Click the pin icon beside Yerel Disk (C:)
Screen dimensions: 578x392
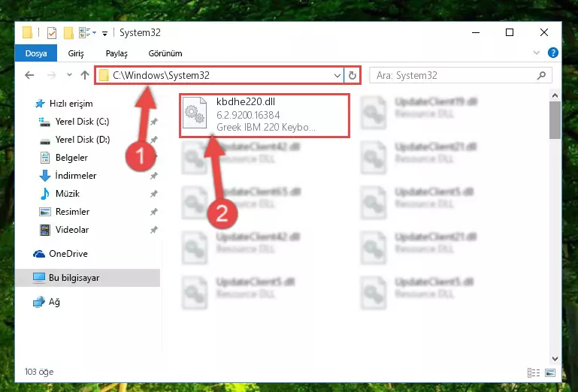tap(154, 122)
